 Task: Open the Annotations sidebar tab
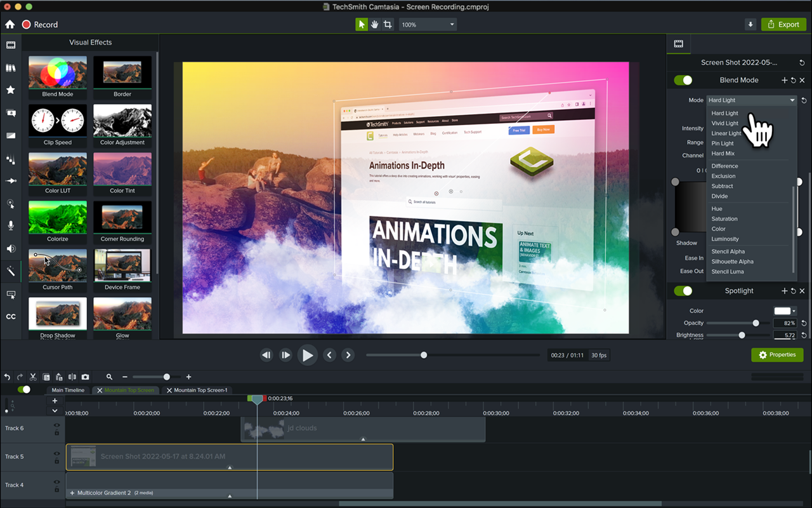(x=11, y=113)
